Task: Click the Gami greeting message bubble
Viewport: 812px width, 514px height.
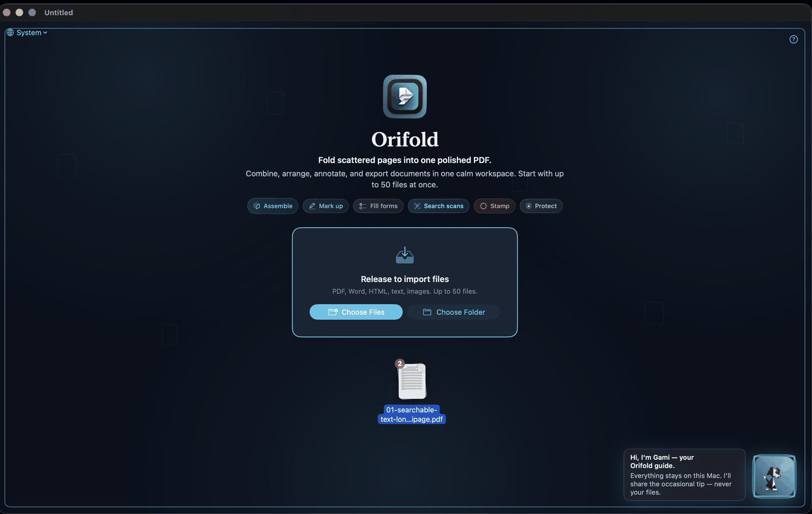Action: [684, 475]
